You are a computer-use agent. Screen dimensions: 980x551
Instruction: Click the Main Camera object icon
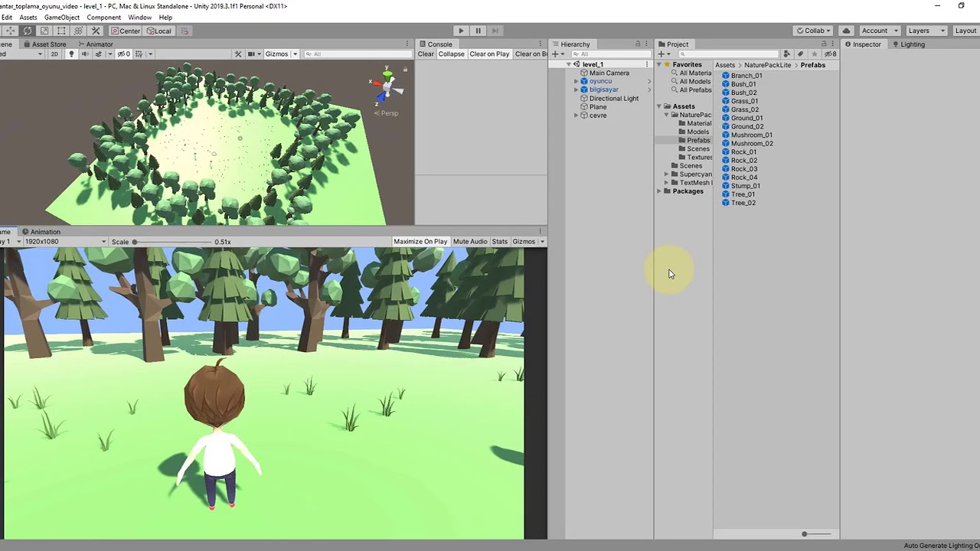pyautogui.click(x=584, y=73)
